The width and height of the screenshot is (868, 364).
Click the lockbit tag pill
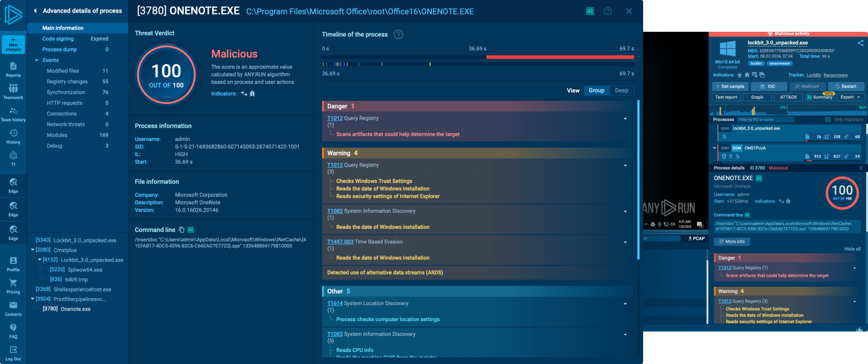(x=757, y=64)
